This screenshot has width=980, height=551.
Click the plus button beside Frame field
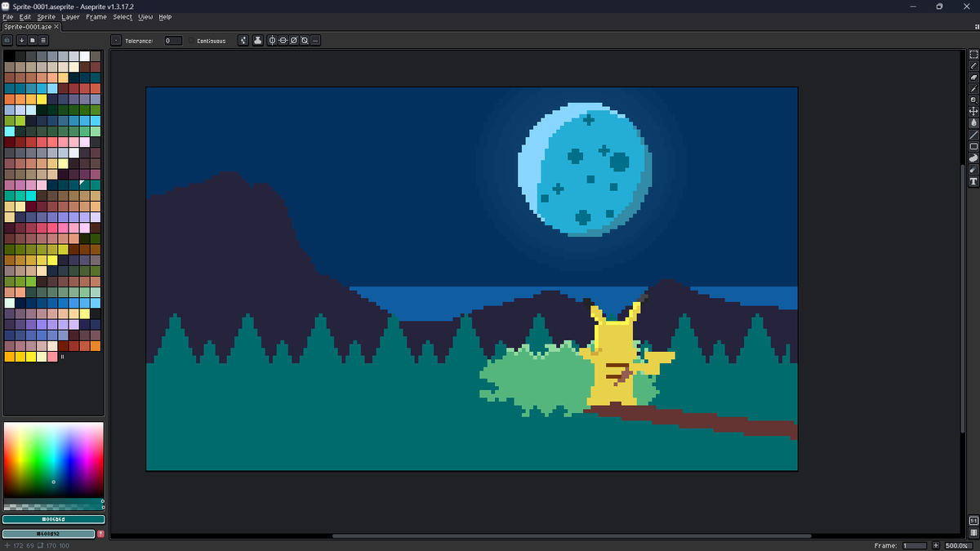click(x=936, y=545)
